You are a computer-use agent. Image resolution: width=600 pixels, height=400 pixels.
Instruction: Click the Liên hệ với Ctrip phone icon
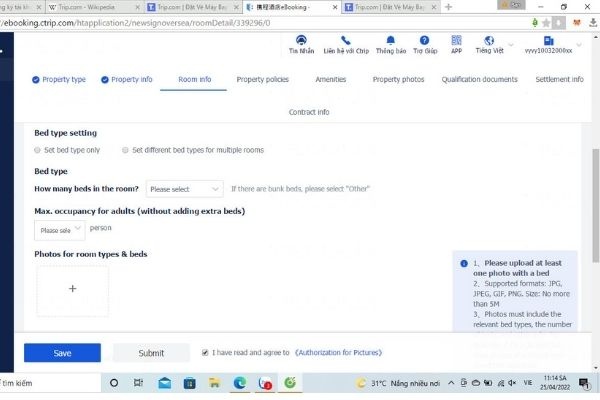click(346, 40)
